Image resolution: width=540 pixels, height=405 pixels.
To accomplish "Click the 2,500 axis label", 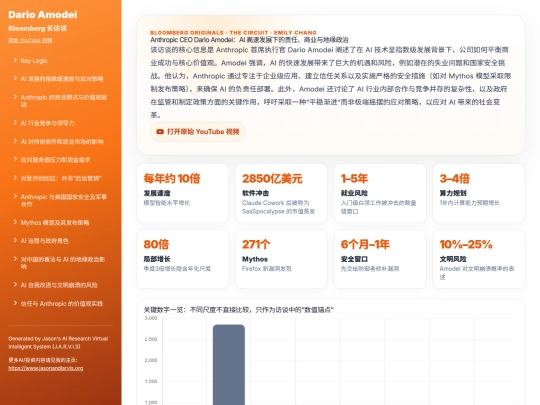I will click(x=151, y=339).
